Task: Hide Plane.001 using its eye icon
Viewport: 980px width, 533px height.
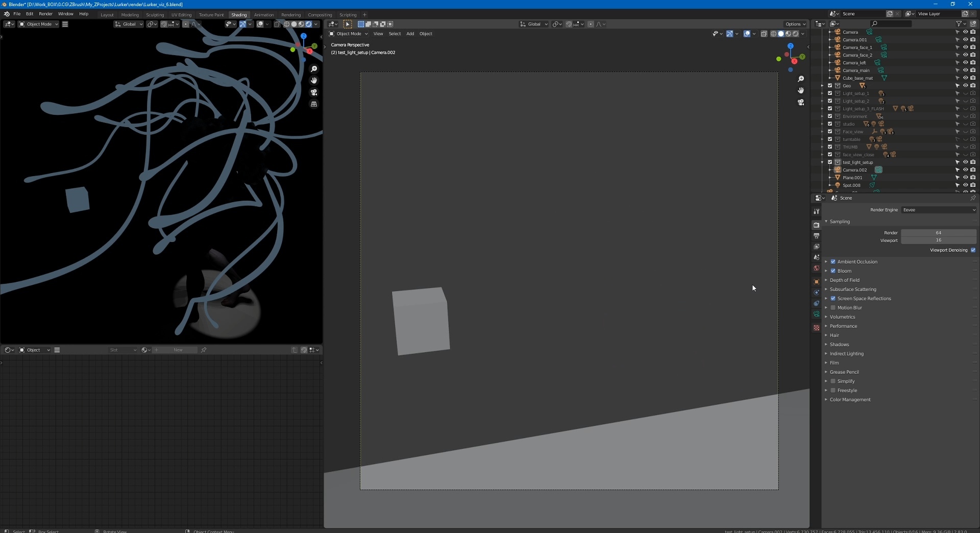Action: pos(965,178)
